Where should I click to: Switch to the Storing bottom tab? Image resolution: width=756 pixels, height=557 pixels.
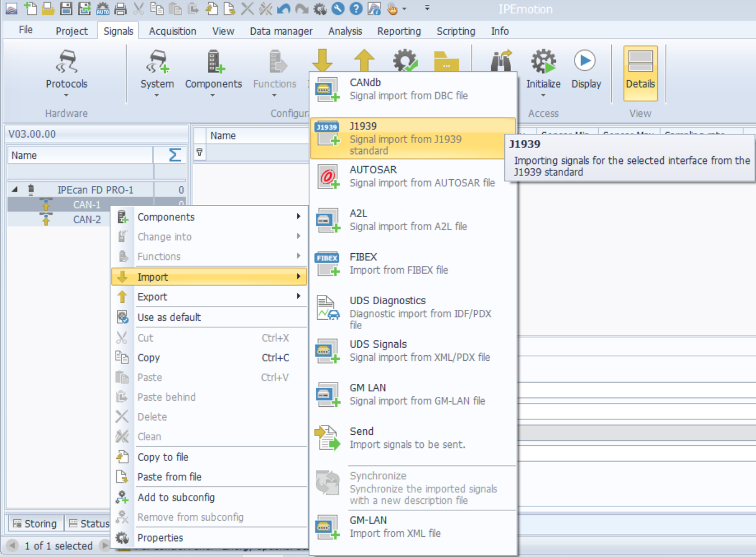click(x=35, y=524)
